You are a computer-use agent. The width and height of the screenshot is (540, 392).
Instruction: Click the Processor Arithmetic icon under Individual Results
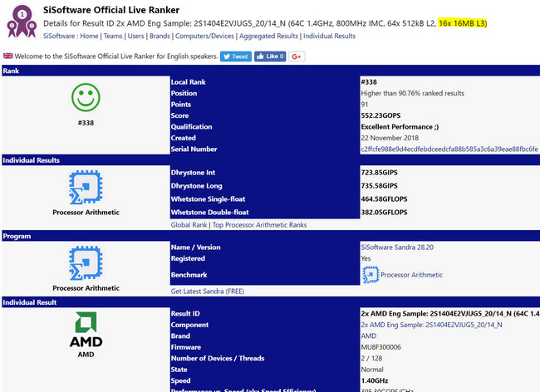tap(85, 189)
